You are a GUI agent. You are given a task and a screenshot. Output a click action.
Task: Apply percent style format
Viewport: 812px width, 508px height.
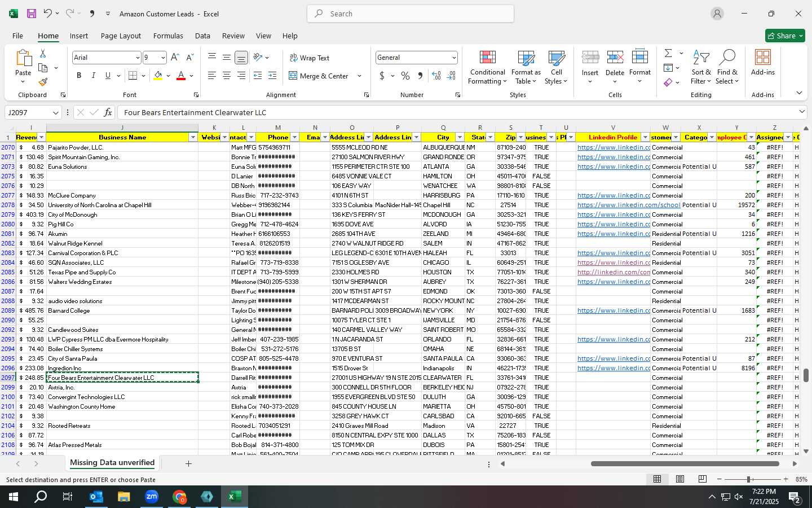point(405,76)
